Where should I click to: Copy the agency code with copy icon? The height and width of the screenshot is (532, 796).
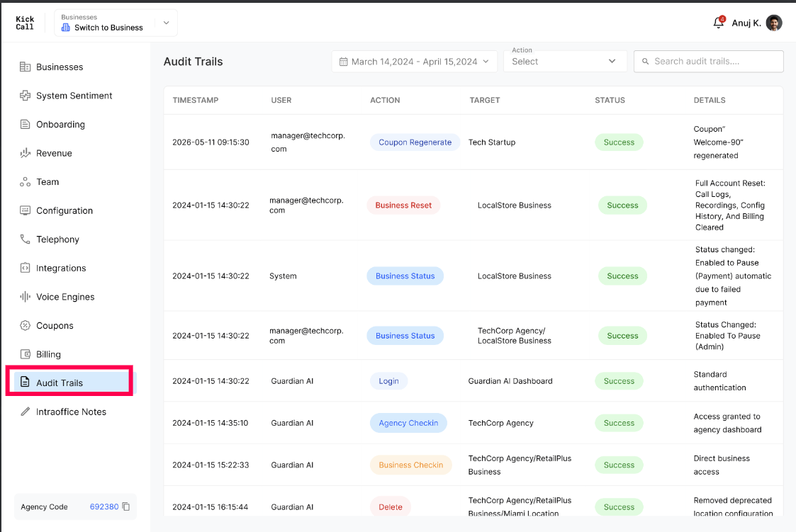(126, 506)
